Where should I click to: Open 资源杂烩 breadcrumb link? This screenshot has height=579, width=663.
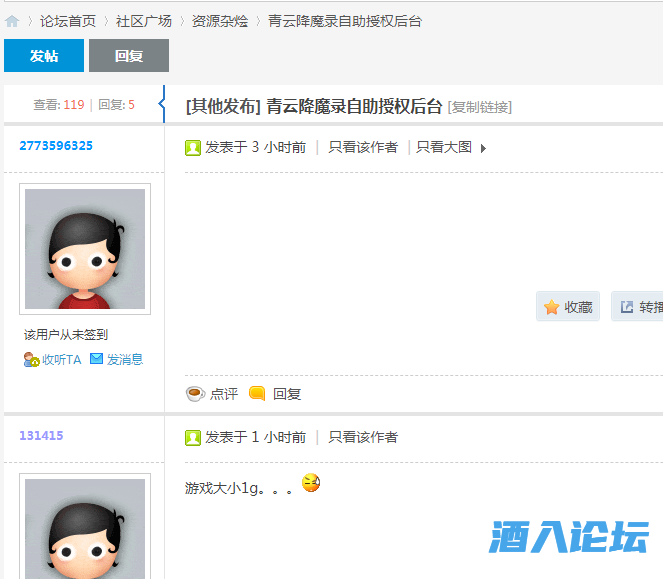[x=220, y=21]
